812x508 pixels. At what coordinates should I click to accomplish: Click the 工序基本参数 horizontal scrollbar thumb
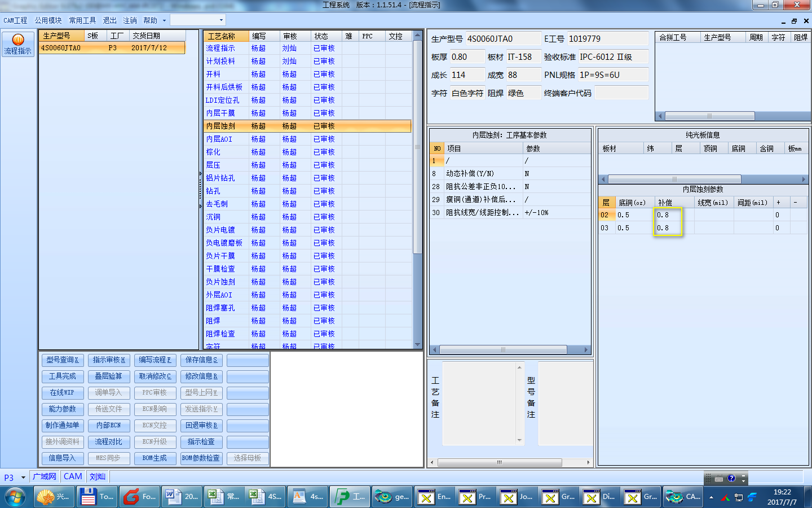click(x=503, y=350)
